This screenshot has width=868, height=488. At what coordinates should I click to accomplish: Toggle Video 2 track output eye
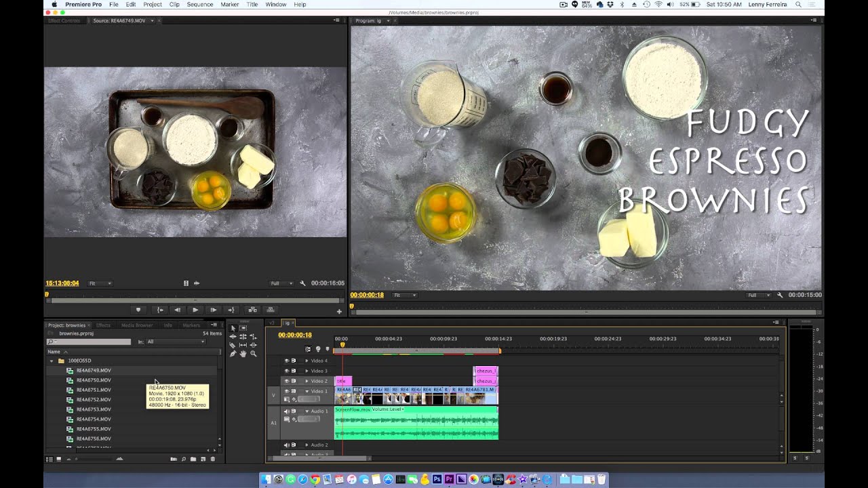(x=287, y=381)
